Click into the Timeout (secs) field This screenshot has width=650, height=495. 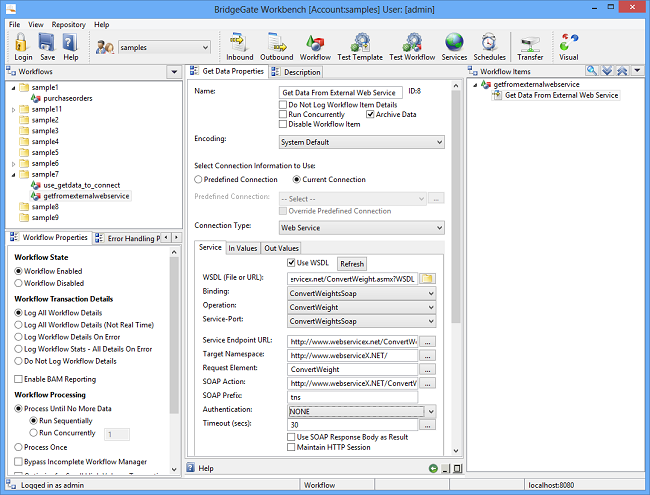tap(352, 425)
